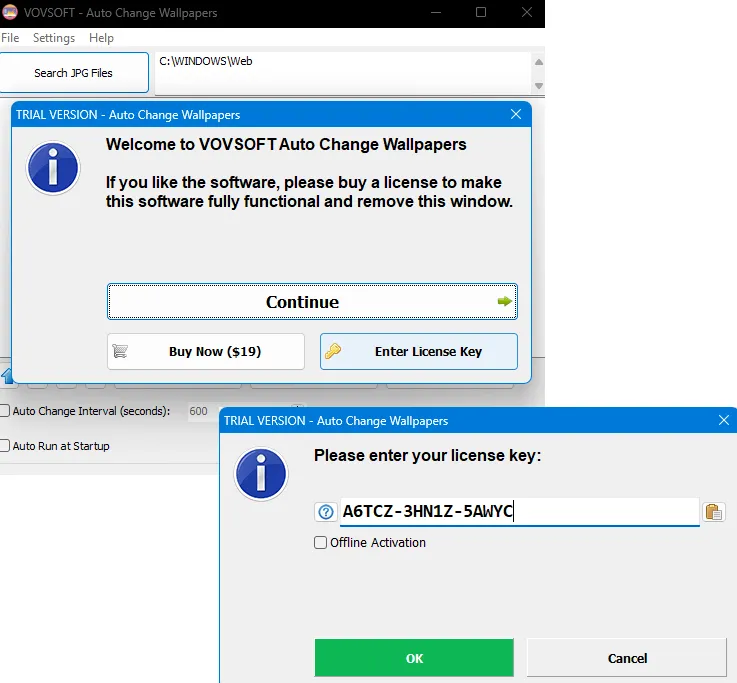The height and width of the screenshot is (683, 737).
Task: Click the VOVSOFT app icon in title bar
Action: [x=9, y=13]
